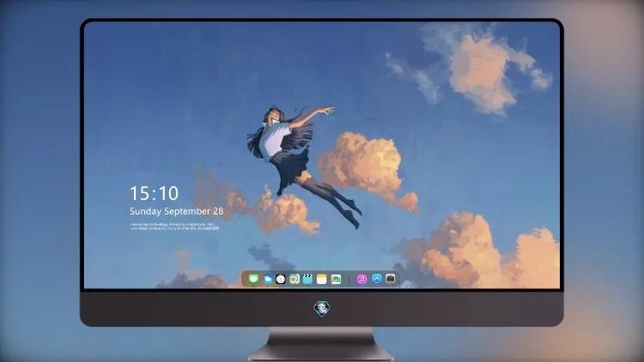Click the Sunday September 28 date text
Image resolution: width=644 pixels, height=362 pixels.
pyautogui.click(x=177, y=211)
